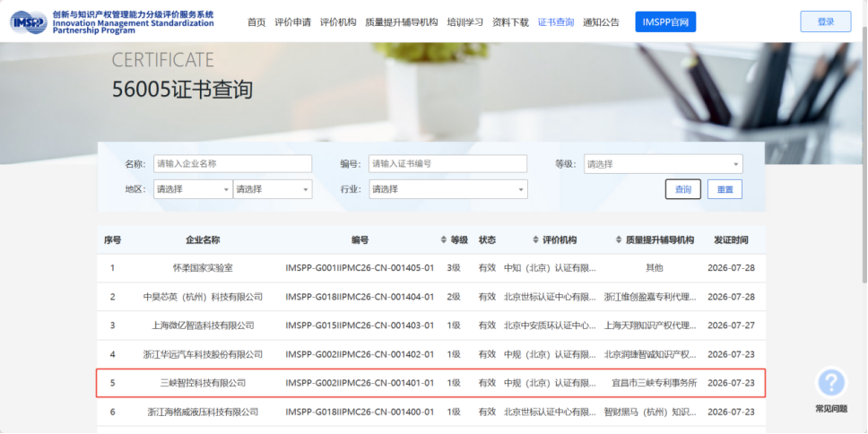Click 中昊芯英（杭州）科技有限公司 row name
868x434 pixels.
(x=204, y=297)
